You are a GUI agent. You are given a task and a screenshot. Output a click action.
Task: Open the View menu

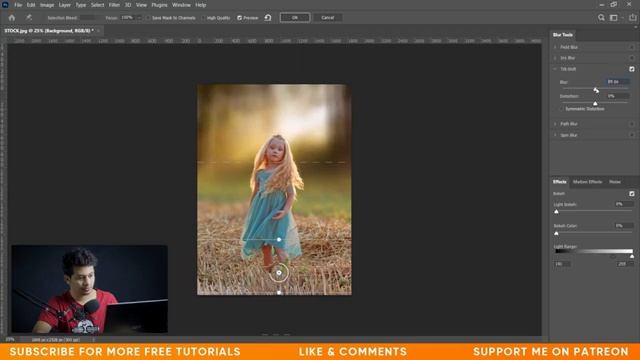(x=141, y=5)
